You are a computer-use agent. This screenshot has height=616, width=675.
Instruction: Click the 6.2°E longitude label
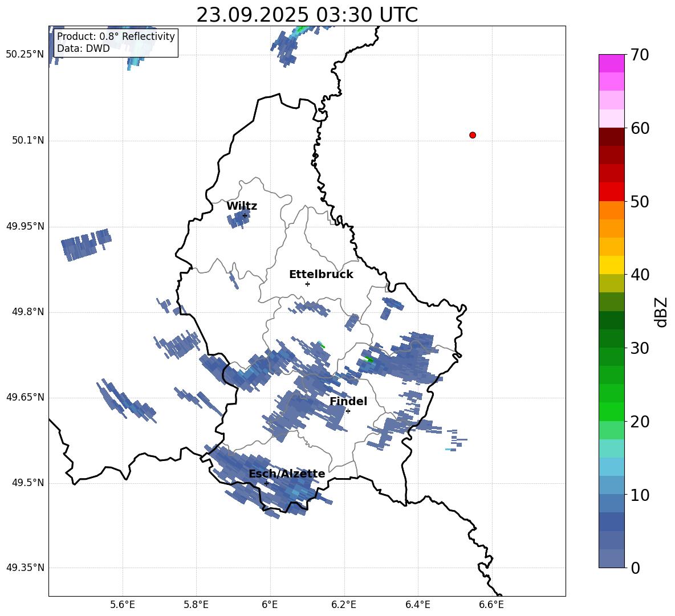344,605
